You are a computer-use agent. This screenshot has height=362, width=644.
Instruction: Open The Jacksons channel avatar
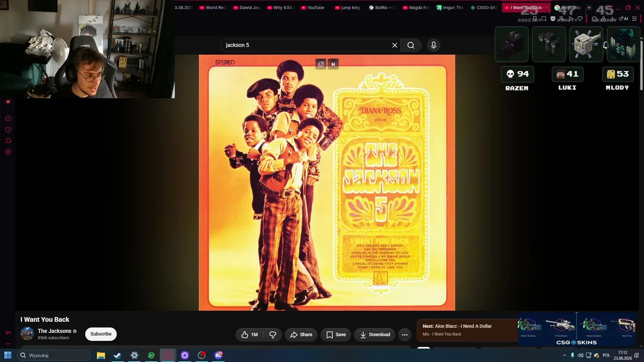click(27, 333)
